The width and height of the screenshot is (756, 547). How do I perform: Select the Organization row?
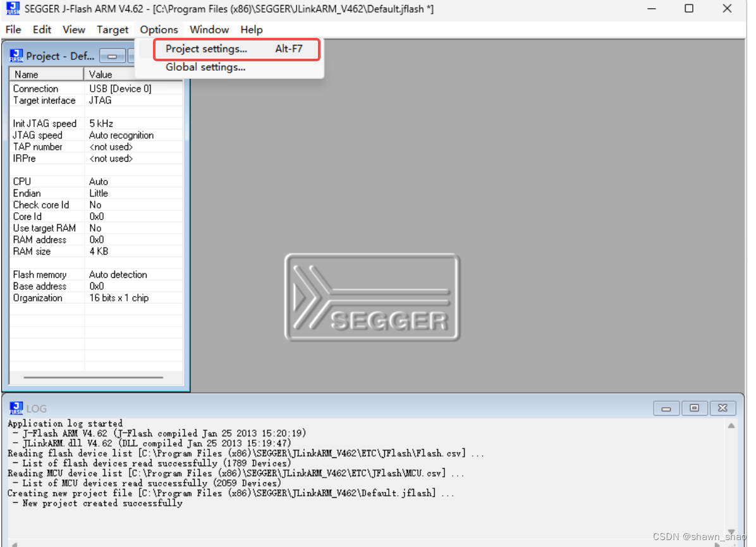pos(96,298)
